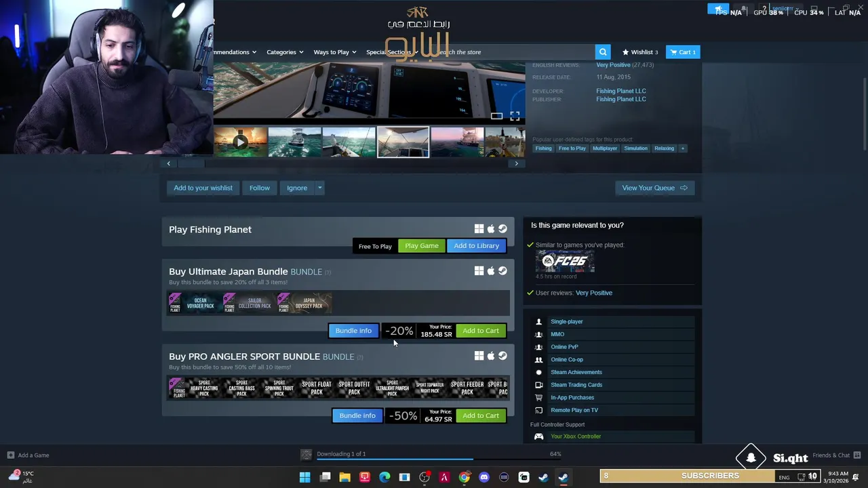Open the fullscreen screenshot viewer icon

515,116
